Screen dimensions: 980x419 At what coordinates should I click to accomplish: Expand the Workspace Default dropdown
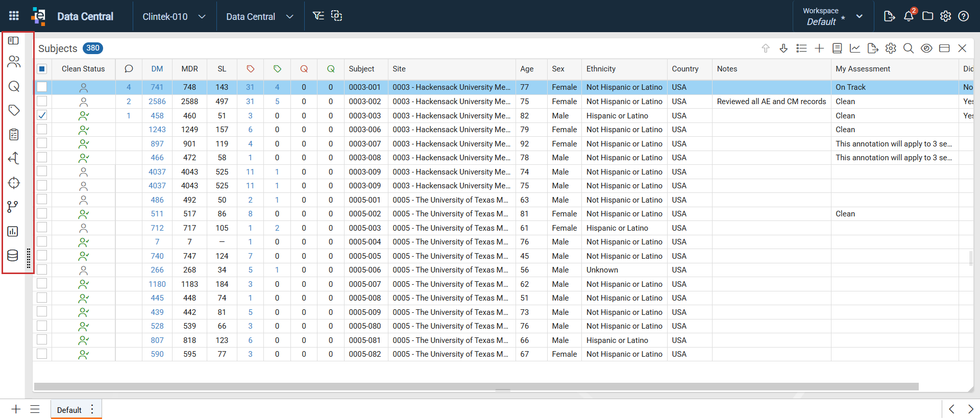(x=833, y=16)
